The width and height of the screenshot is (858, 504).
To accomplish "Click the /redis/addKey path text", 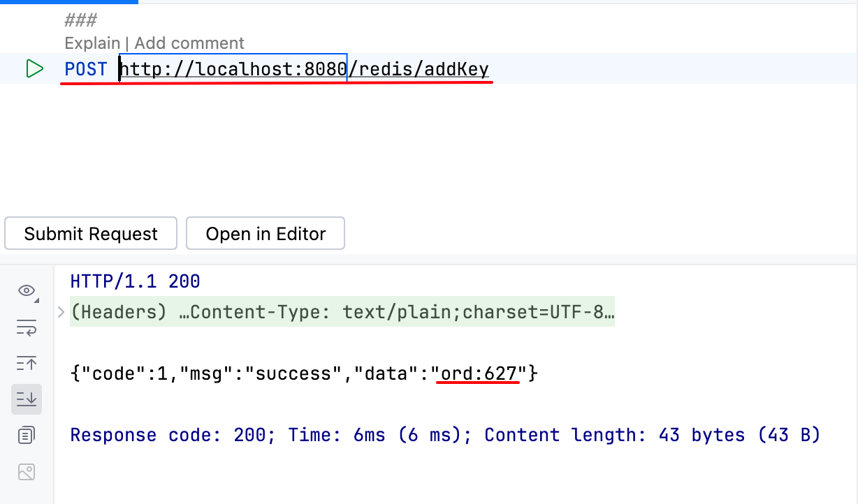I will click(x=419, y=69).
